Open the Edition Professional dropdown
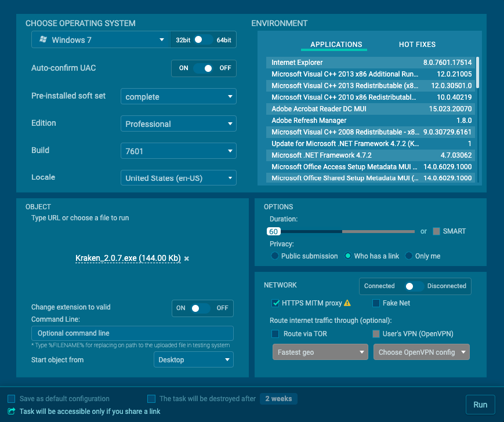 pos(179,123)
